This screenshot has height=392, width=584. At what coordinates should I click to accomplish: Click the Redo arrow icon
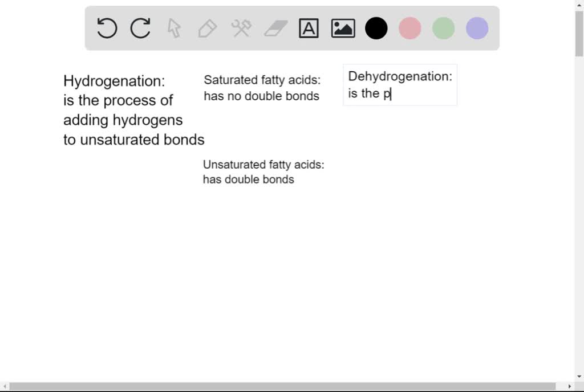click(140, 28)
